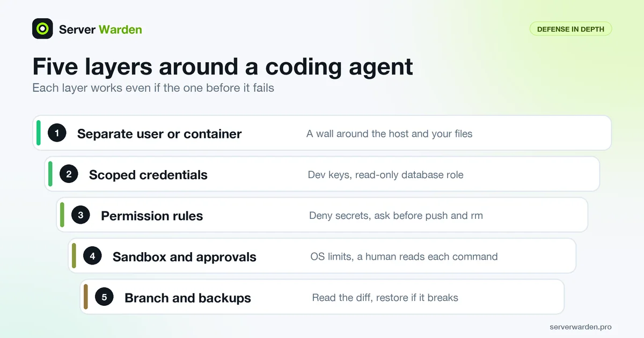Click the DEFENSE IN DEPTH badge

(570, 29)
